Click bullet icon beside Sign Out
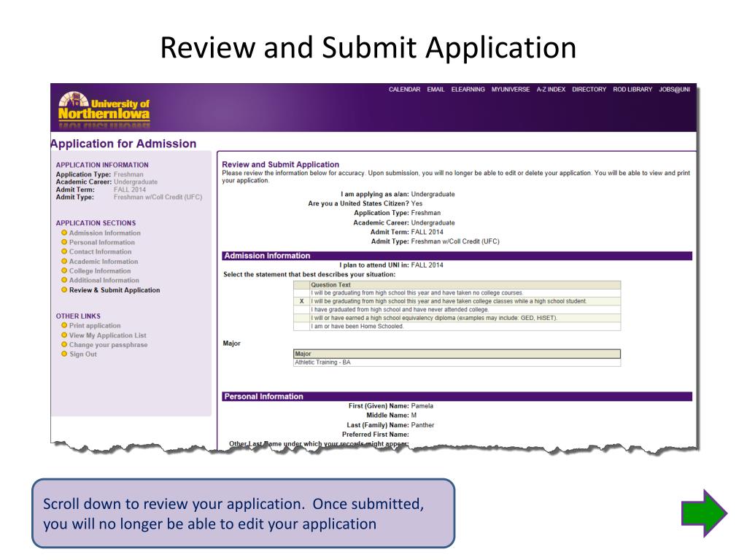Image resolution: width=747 pixels, height=560 pixels. [64, 354]
